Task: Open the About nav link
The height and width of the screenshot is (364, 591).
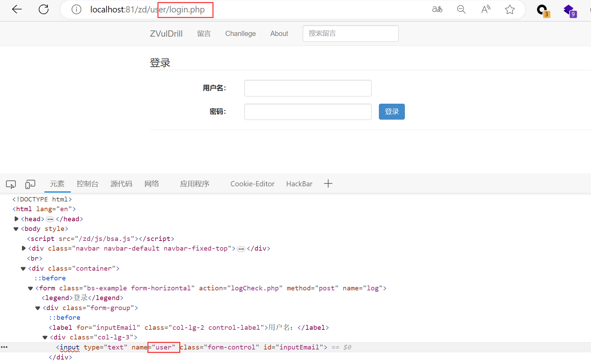Action: coord(279,34)
